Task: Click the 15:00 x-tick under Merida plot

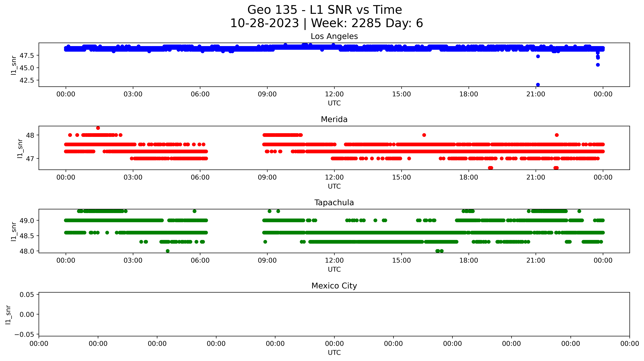Action: [x=401, y=177]
